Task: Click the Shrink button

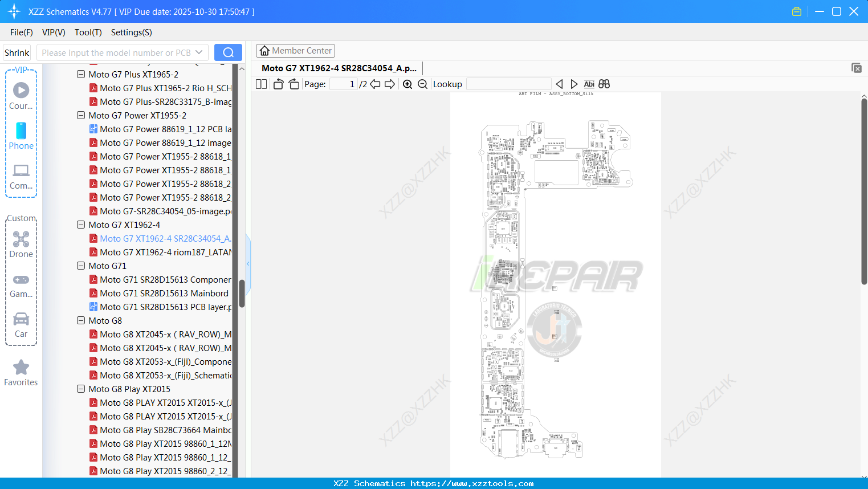Action: pos(17,52)
